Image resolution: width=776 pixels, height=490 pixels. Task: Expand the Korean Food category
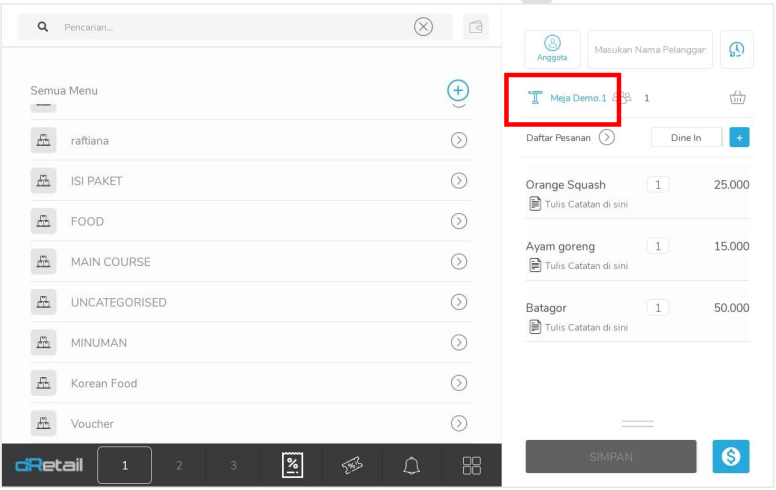click(459, 383)
